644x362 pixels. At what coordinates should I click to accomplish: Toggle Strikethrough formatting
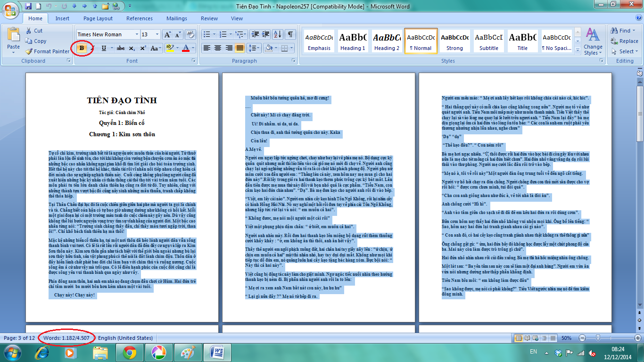click(121, 48)
